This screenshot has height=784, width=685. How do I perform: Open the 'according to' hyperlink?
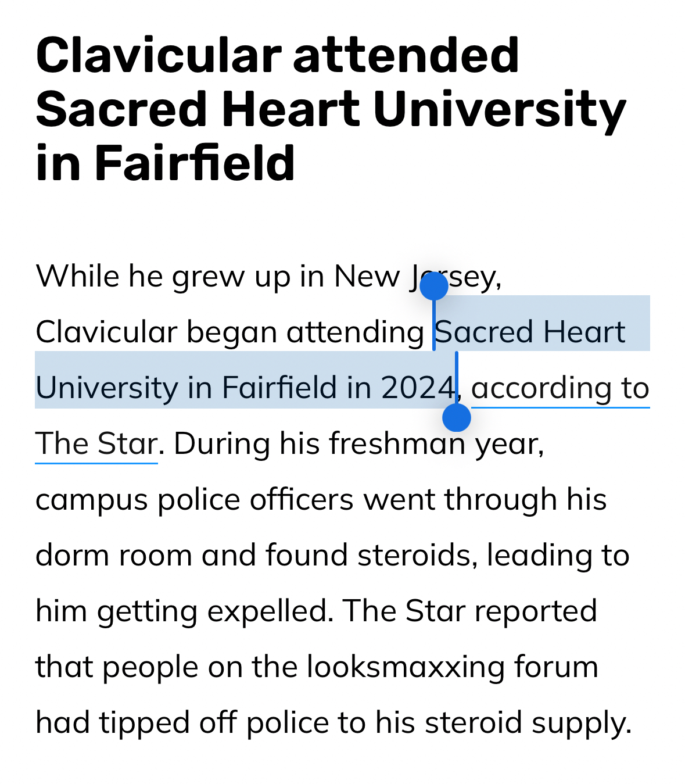pyautogui.click(x=560, y=388)
